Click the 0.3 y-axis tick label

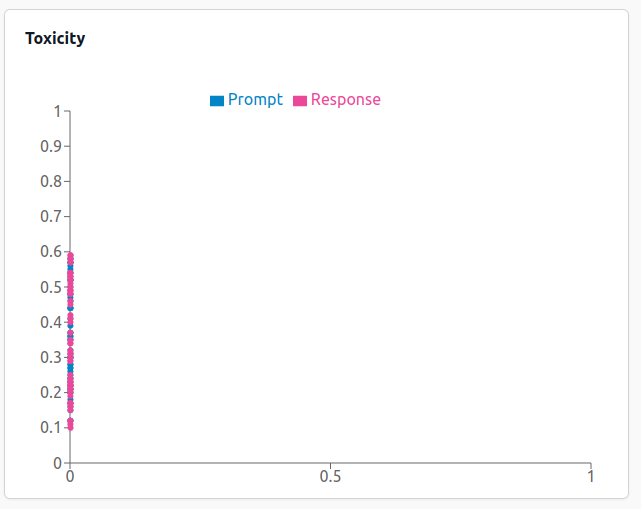[x=51, y=357]
